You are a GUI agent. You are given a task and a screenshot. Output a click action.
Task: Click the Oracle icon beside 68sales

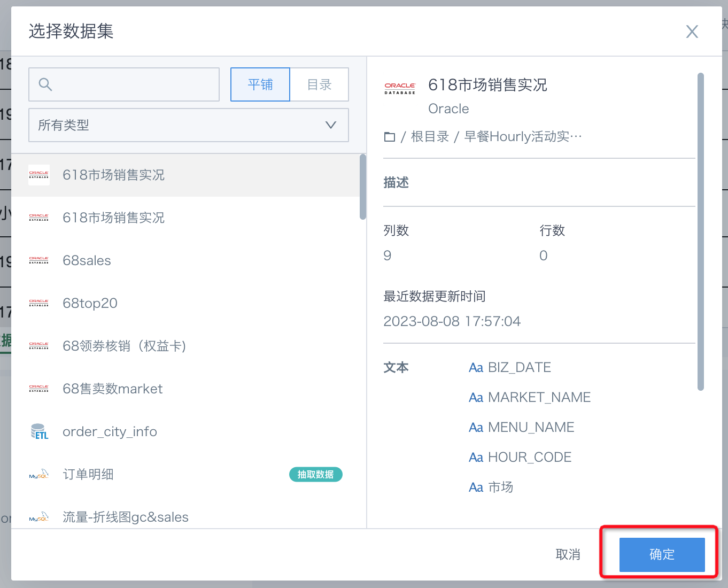tap(39, 260)
